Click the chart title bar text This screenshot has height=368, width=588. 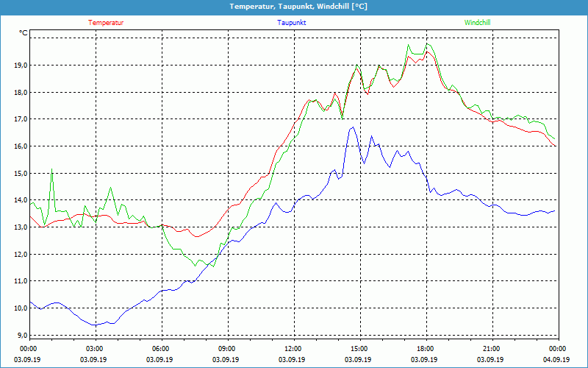294,7
